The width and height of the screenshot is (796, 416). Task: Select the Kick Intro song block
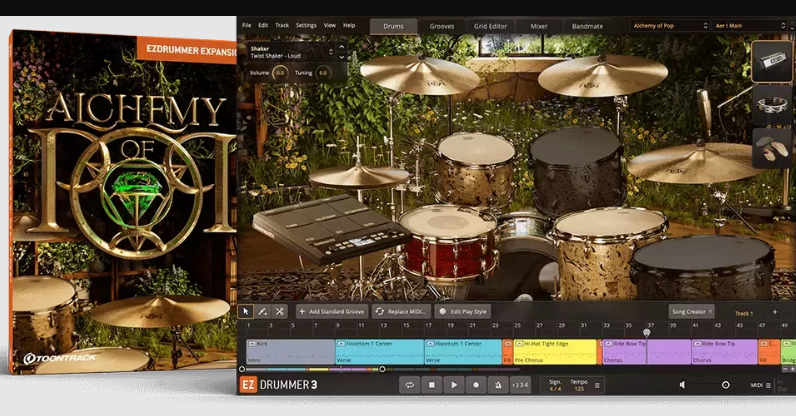point(290,352)
